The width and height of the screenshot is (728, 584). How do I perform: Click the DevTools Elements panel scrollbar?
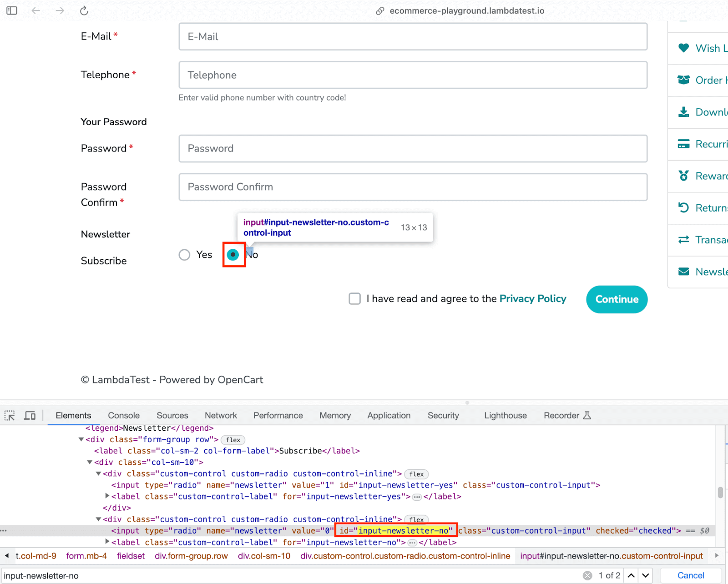click(x=720, y=493)
